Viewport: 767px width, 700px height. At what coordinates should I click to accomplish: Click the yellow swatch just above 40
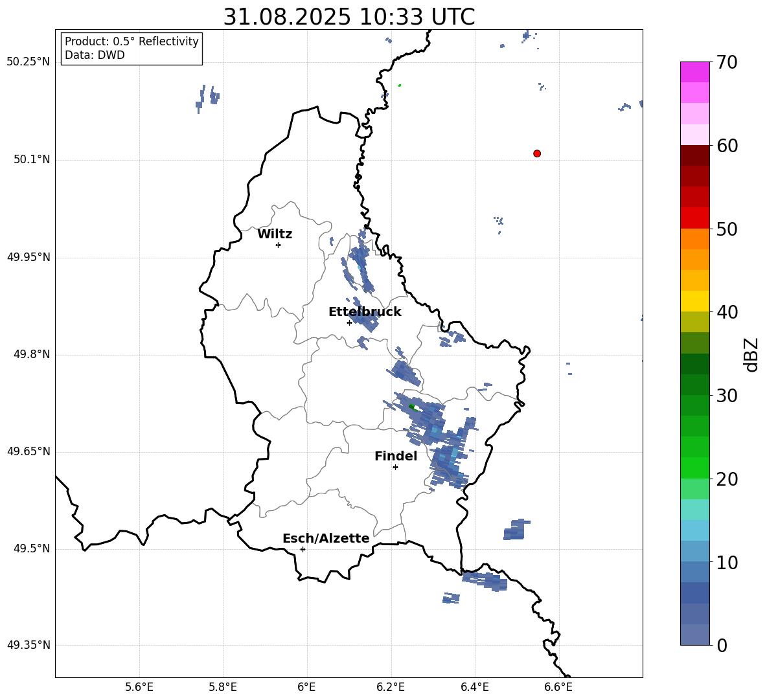pyautogui.click(x=694, y=301)
